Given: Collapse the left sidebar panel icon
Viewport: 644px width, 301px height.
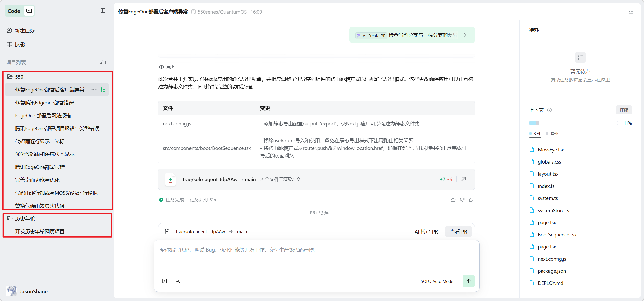Looking at the screenshot, I should tap(103, 11).
